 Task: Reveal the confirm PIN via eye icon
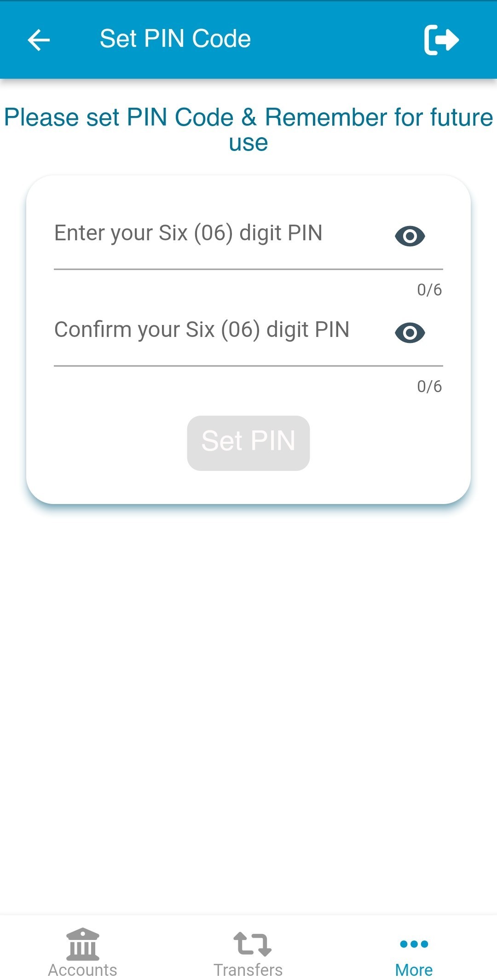[x=410, y=333]
